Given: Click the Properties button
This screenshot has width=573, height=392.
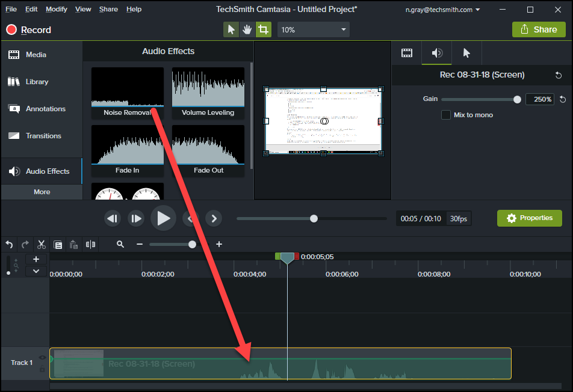Looking at the screenshot, I should 529,218.
